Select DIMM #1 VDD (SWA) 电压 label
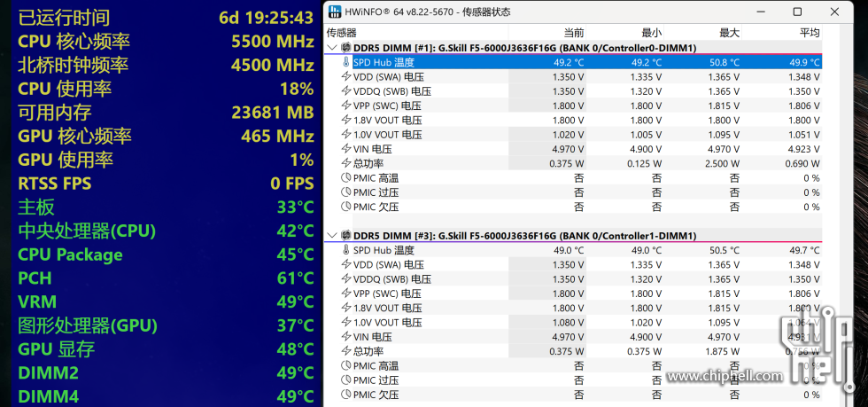This screenshot has width=868, height=407. 388,76
